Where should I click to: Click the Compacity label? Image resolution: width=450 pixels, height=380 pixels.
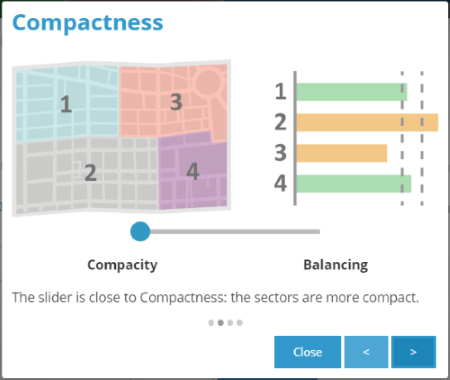pyautogui.click(x=122, y=265)
